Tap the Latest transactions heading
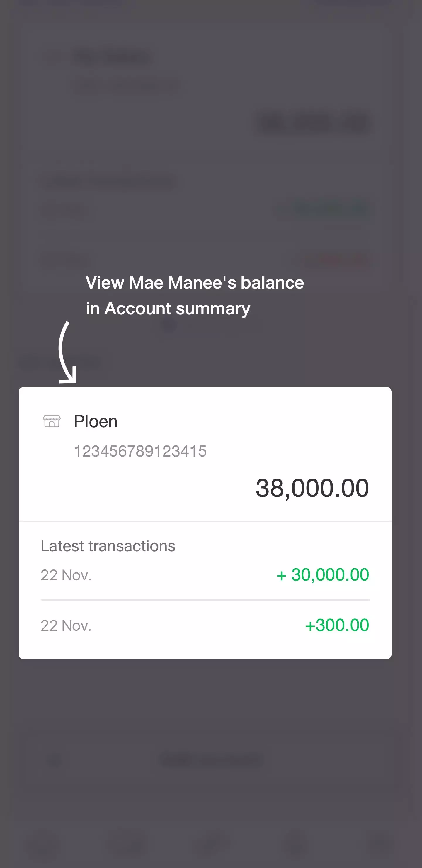 pos(108,546)
